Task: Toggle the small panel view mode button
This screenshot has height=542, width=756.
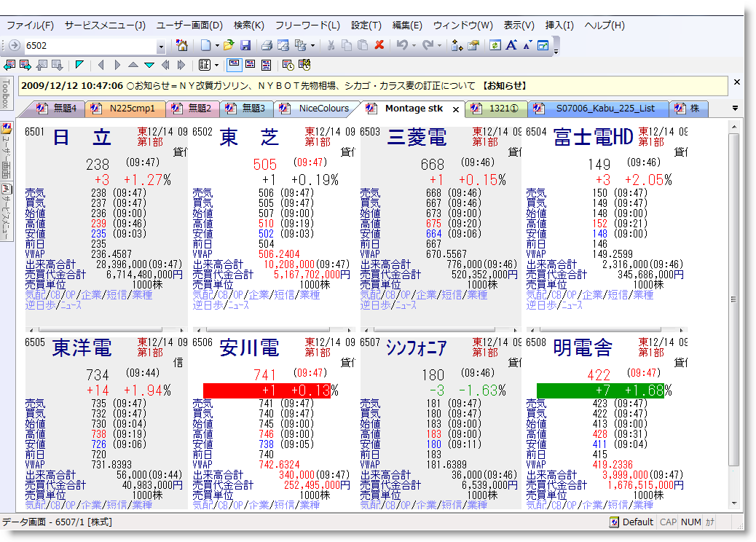Action: pos(235,64)
